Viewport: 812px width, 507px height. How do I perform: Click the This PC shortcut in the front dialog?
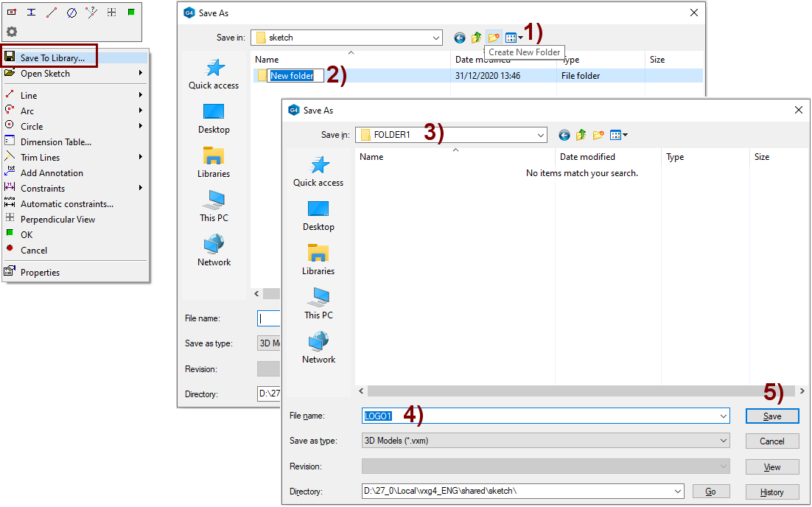(x=318, y=304)
